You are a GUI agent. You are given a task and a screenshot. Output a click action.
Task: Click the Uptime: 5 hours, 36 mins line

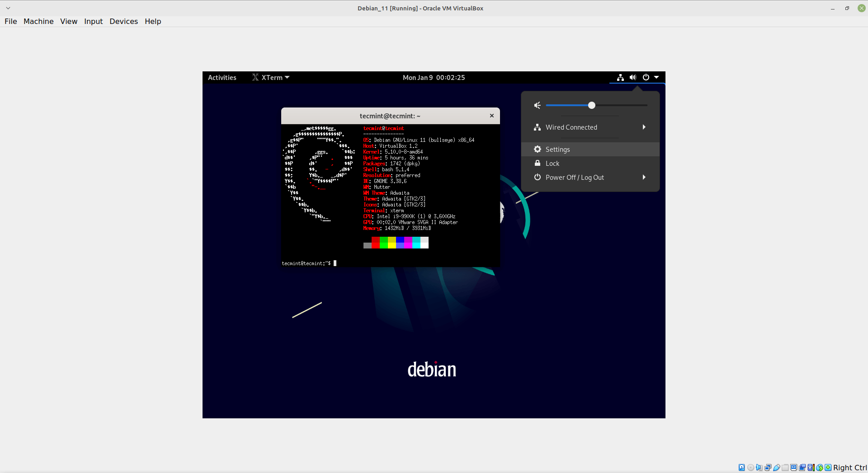pos(396,158)
